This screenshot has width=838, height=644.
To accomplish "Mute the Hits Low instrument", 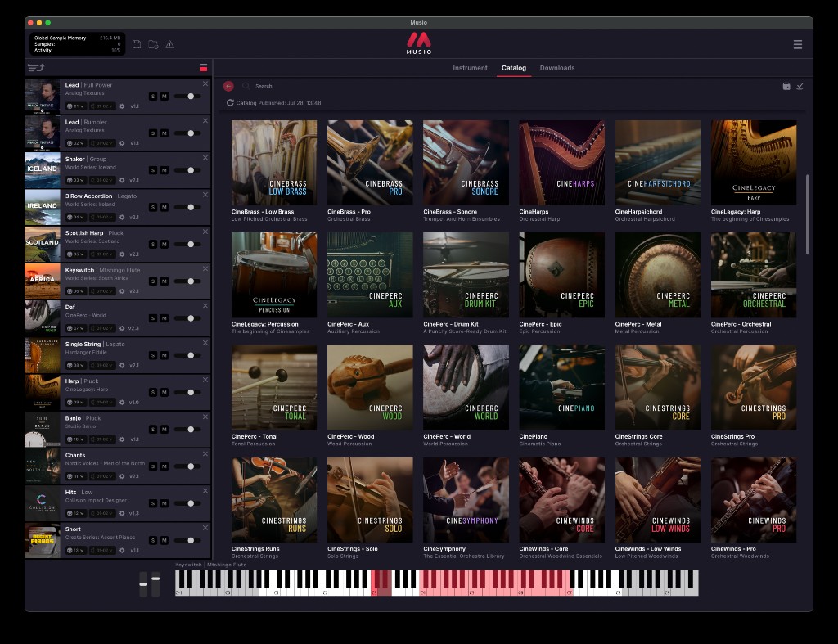I will coord(164,503).
